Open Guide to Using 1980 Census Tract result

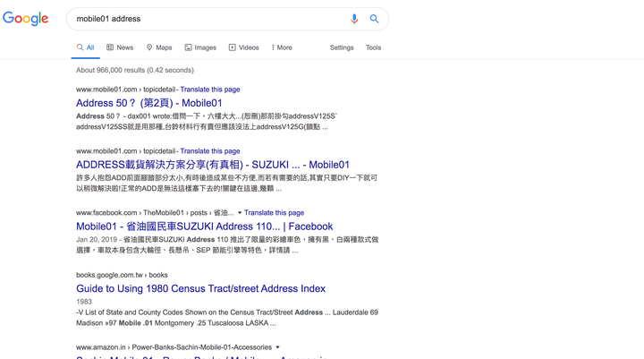[x=201, y=288]
